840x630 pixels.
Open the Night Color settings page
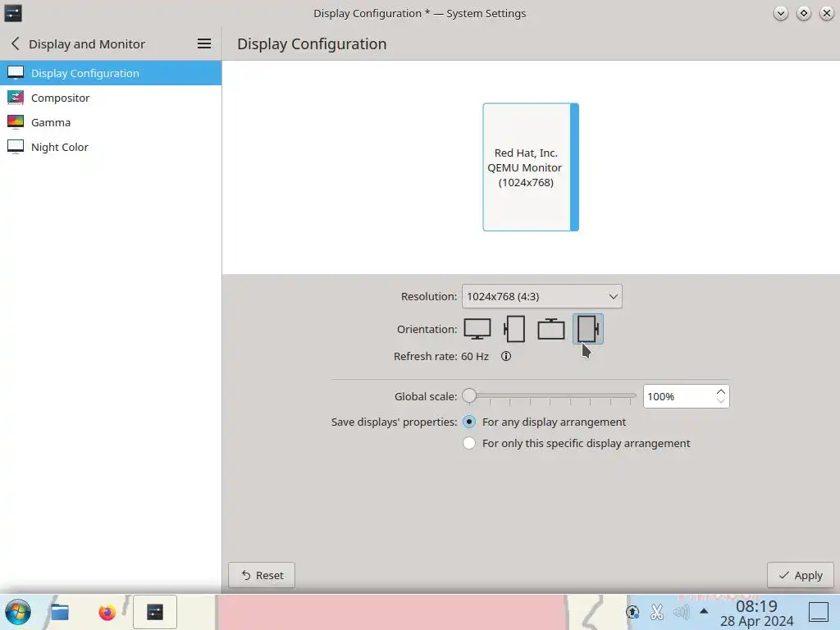(x=111, y=147)
